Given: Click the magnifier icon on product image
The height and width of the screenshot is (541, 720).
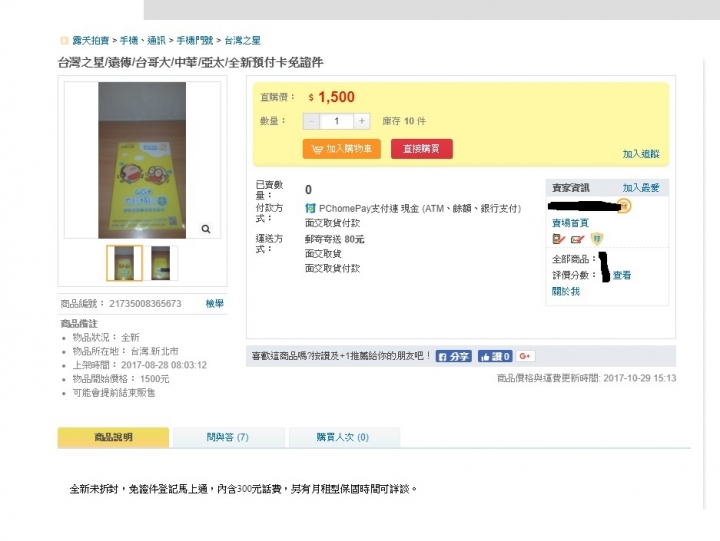Looking at the screenshot, I should click(x=206, y=229).
